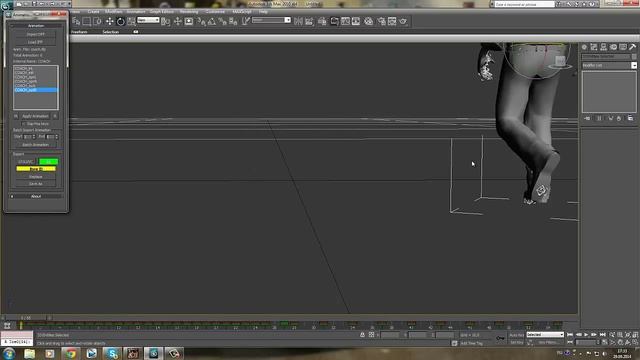Enable Auto Key mode

pyautogui.click(x=516, y=335)
